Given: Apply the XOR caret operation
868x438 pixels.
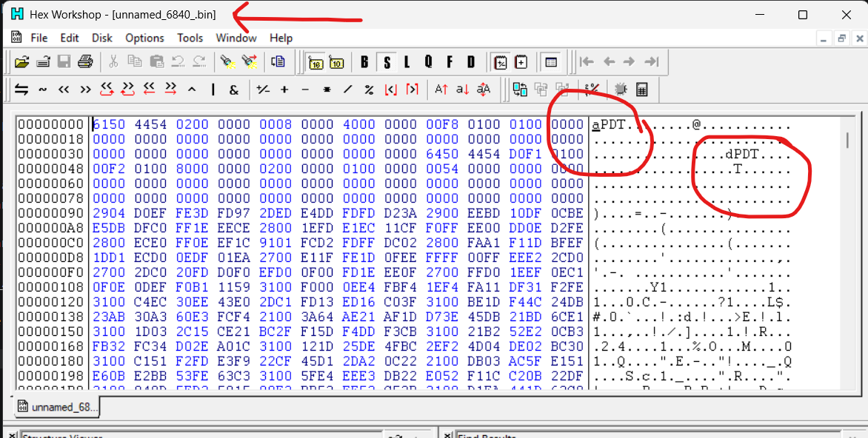Looking at the screenshot, I should pyautogui.click(x=192, y=89).
